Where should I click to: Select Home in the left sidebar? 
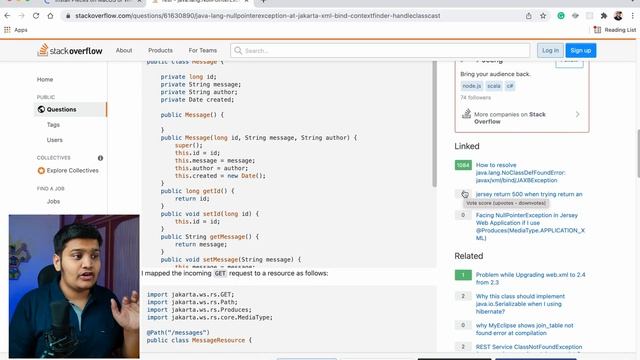[x=45, y=79]
